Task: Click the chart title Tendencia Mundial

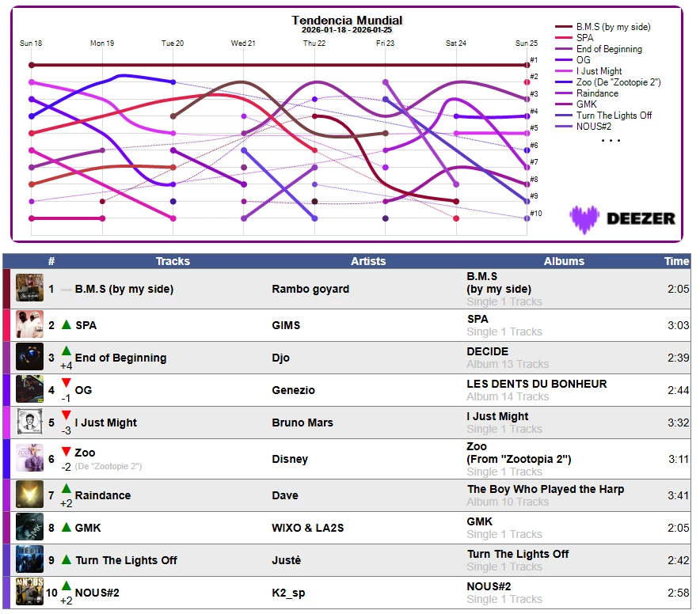Action: coord(347,21)
